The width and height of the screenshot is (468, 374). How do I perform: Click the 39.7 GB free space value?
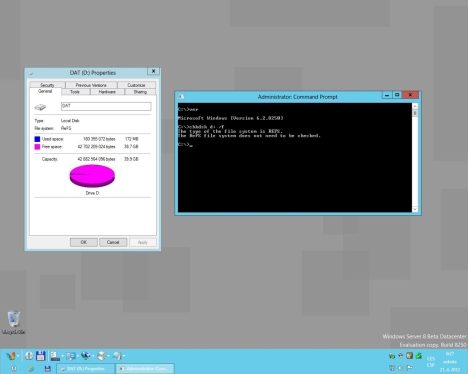click(131, 147)
